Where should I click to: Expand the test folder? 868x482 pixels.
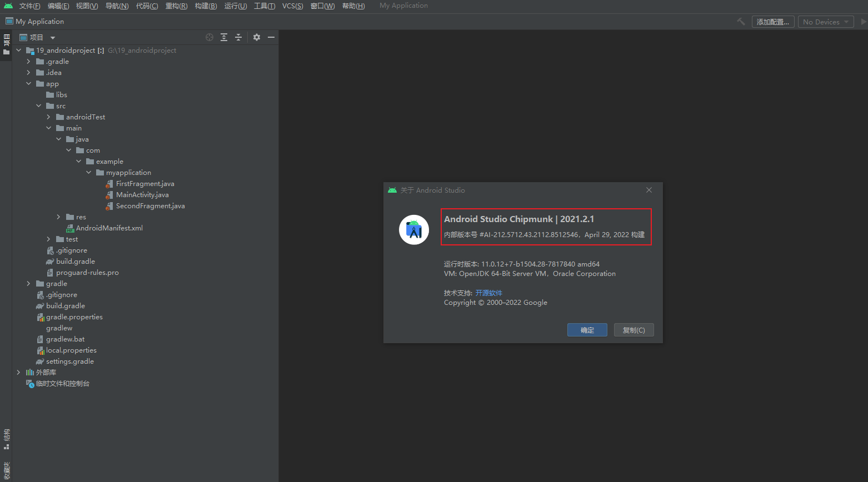[x=49, y=239]
